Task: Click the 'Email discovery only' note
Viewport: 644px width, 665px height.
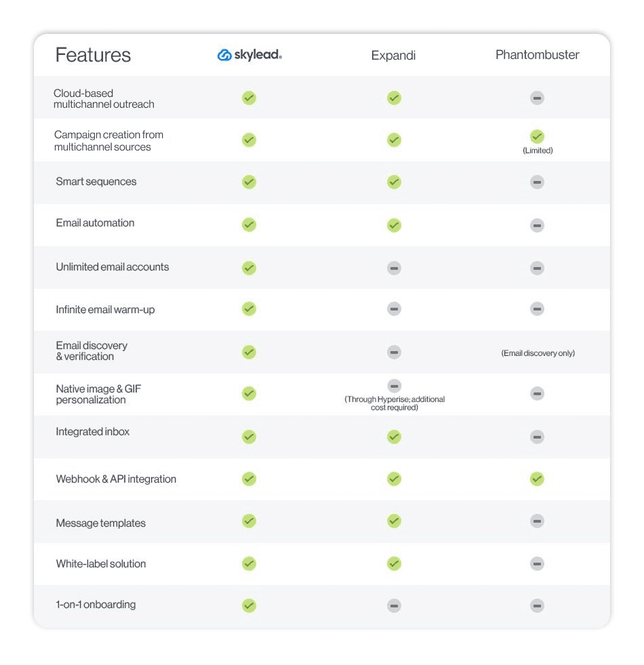Action: 538,353
